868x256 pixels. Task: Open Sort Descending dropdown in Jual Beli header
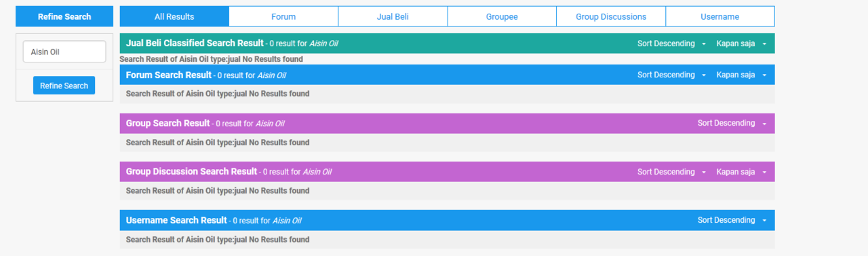click(x=671, y=43)
